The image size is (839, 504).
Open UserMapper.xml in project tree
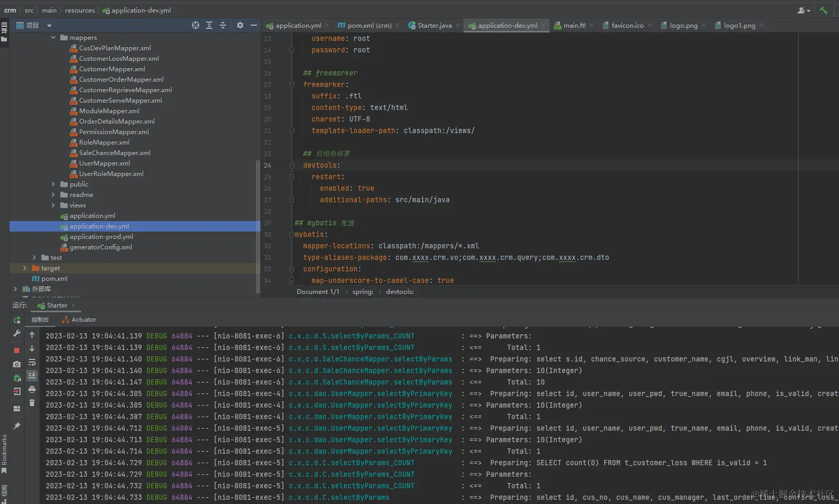pyautogui.click(x=104, y=163)
